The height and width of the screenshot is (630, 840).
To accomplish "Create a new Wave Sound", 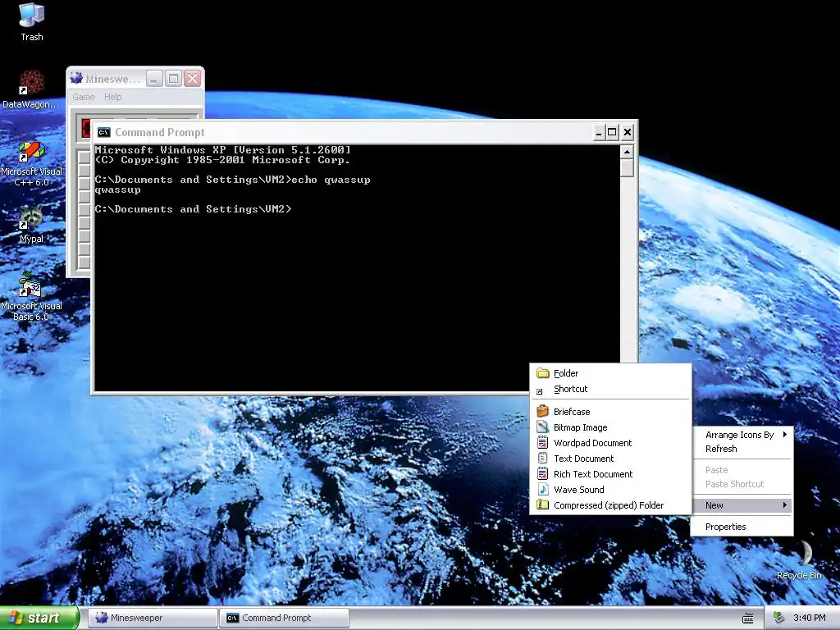I will click(610, 489).
